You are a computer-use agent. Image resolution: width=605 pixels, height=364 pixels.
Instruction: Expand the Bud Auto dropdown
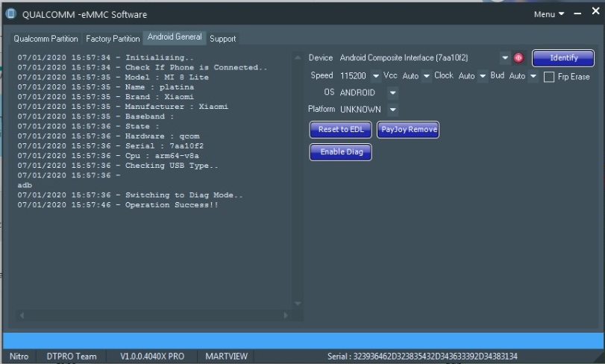click(x=533, y=76)
